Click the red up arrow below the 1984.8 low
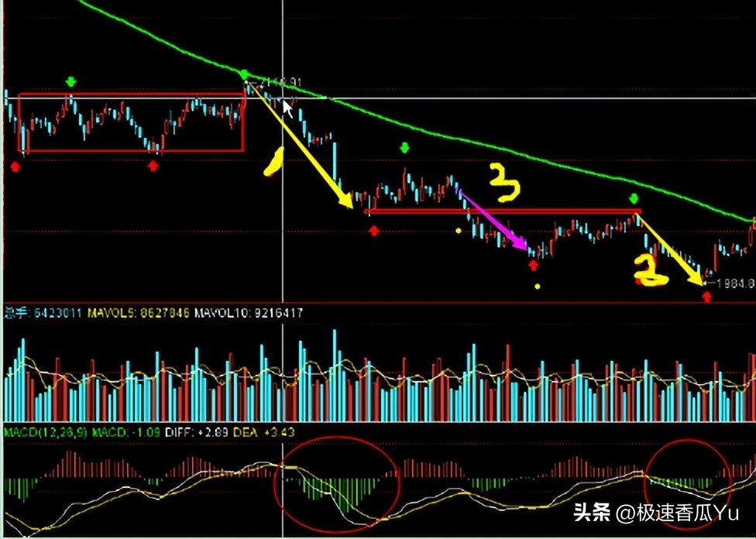Viewport: 756px width, 539px height. (x=706, y=295)
